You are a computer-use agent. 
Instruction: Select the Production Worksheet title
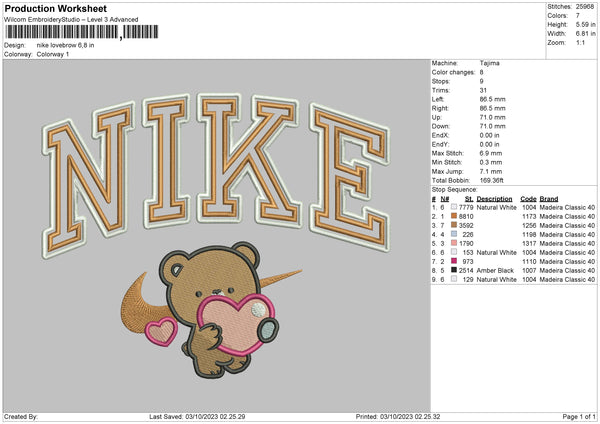55,8
